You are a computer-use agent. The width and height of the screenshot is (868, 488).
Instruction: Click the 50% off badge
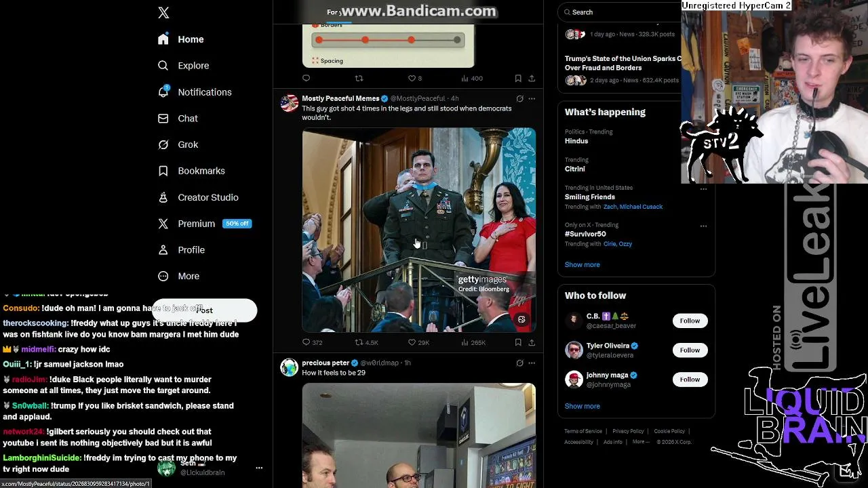(237, 224)
